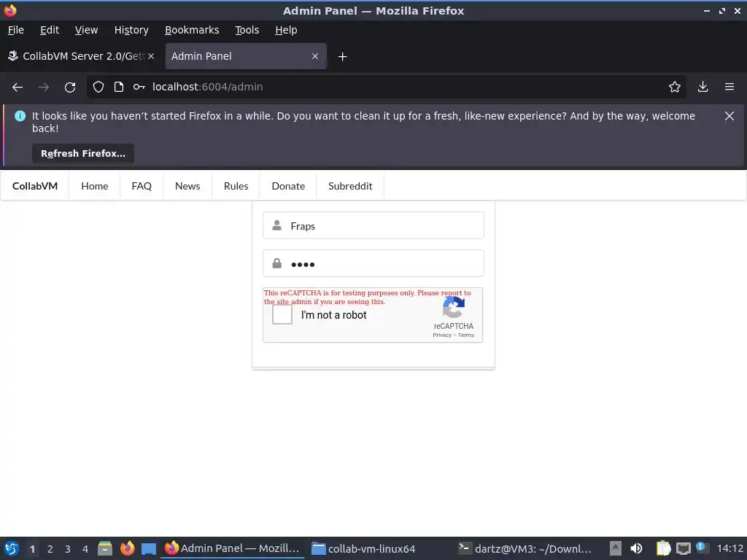Screen dimensions: 747x560
Task: Open the History menu
Action: 131,30
